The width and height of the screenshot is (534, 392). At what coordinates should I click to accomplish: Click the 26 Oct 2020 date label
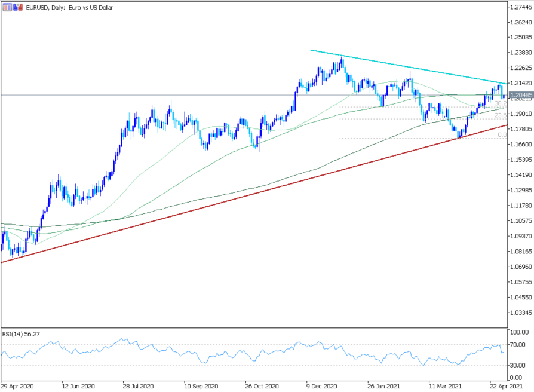262,386
